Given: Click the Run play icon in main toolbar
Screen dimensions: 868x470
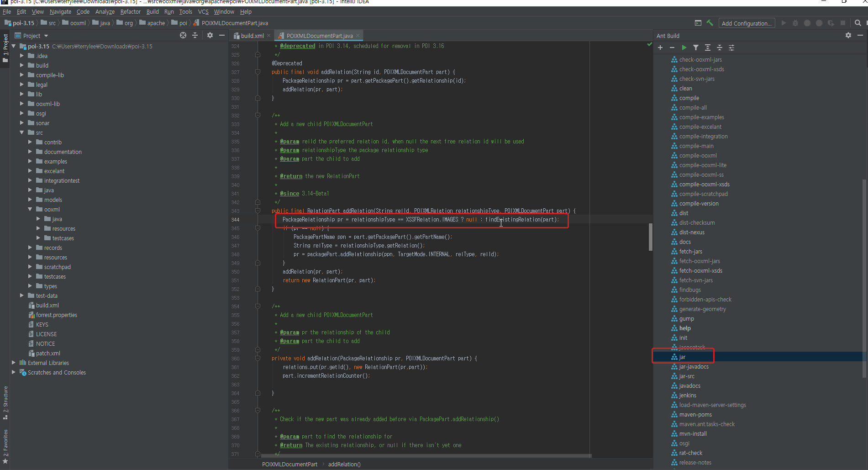Looking at the screenshot, I should 784,23.
